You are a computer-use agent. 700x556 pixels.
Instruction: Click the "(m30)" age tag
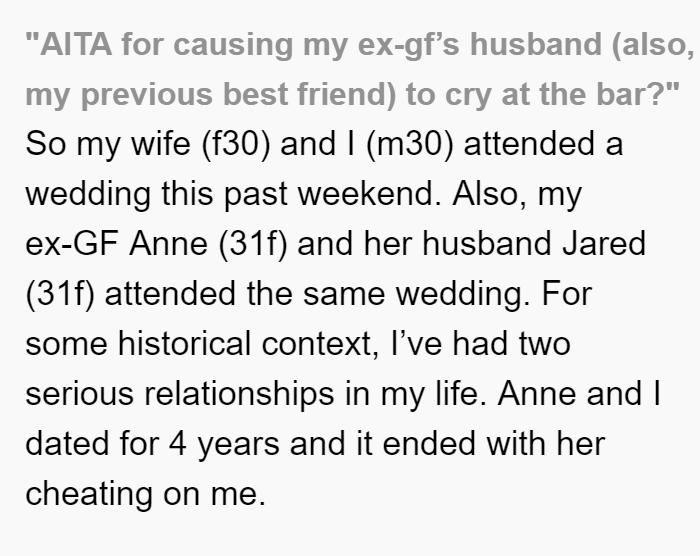tap(409, 145)
